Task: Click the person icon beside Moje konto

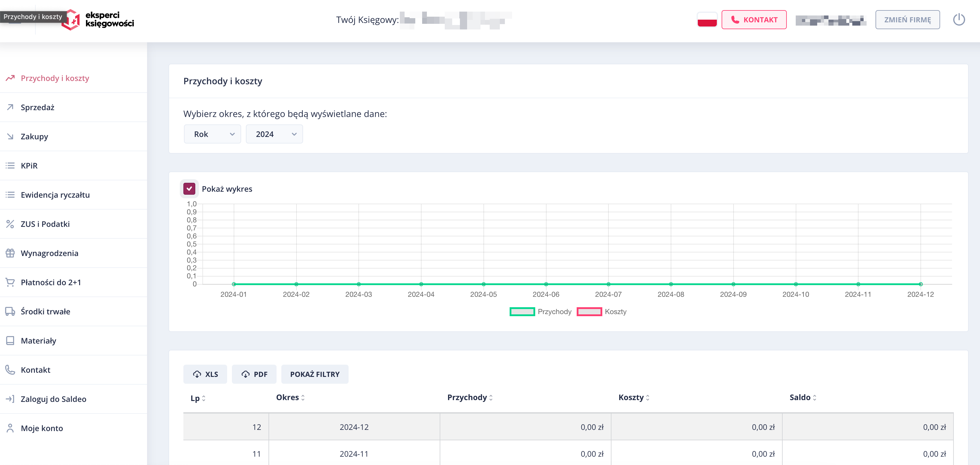Action: tap(10, 428)
